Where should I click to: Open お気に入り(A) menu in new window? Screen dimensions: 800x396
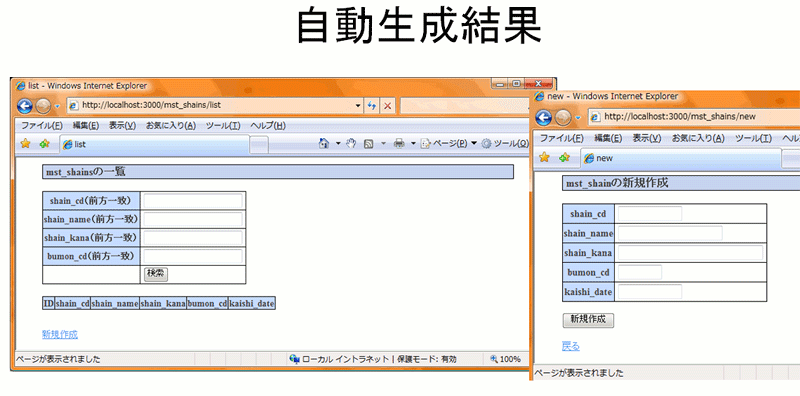(698, 138)
